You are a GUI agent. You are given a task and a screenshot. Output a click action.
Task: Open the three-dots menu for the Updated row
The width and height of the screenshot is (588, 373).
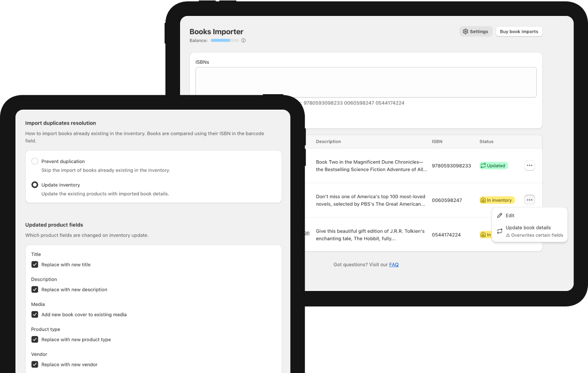point(529,165)
